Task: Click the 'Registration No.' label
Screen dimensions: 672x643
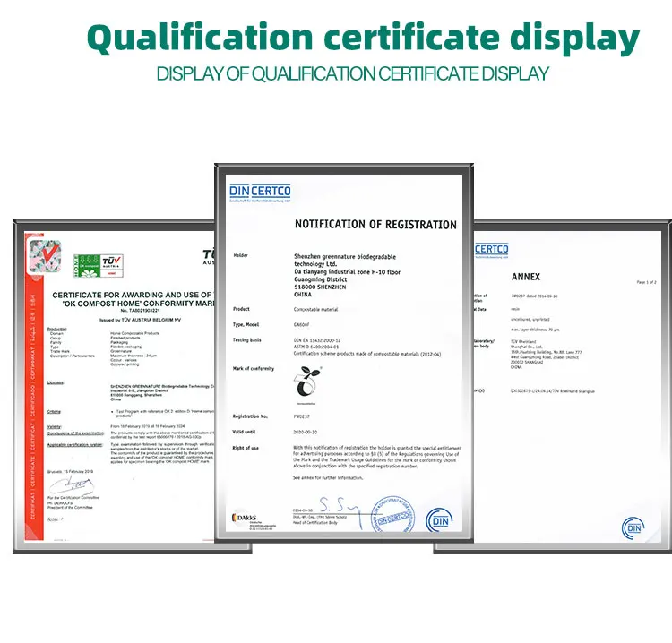Action: (x=250, y=416)
